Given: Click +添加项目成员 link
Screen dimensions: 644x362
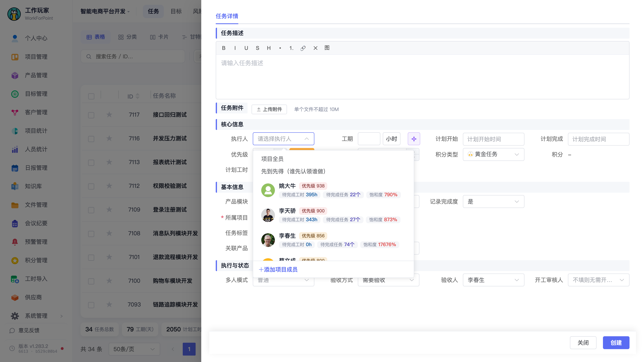Looking at the screenshot, I should pyautogui.click(x=278, y=269).
